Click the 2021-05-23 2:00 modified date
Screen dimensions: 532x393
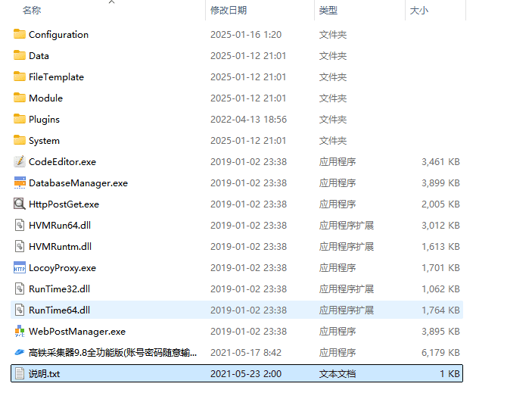246,374
